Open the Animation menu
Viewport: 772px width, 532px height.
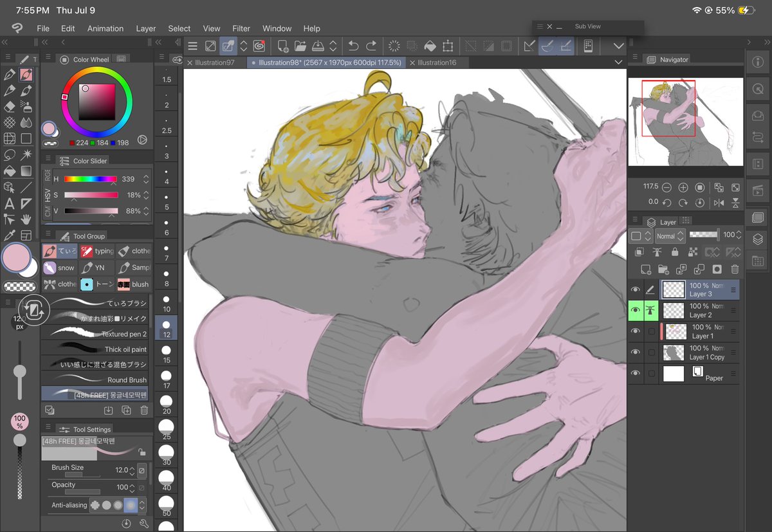tap(106, 28)
